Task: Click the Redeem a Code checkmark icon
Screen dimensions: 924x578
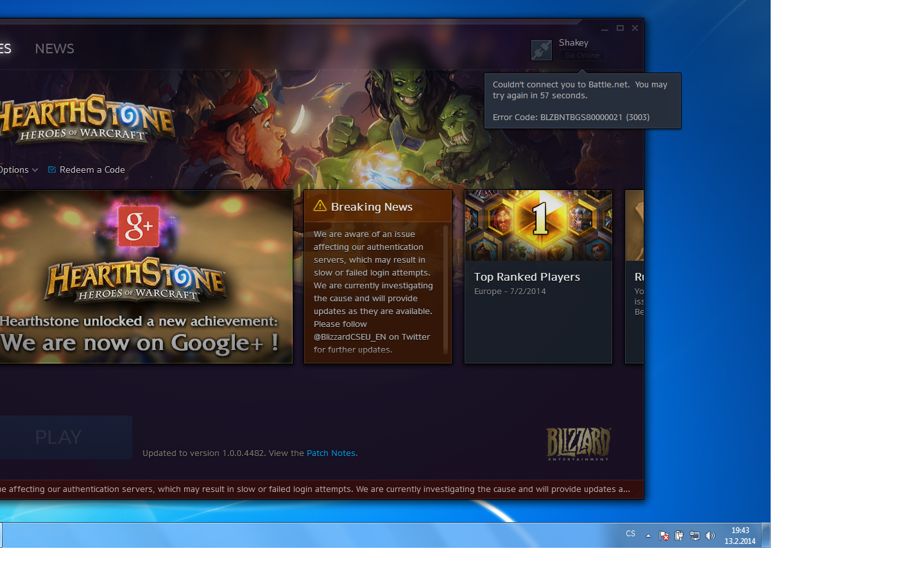Action: click(52, 170)
